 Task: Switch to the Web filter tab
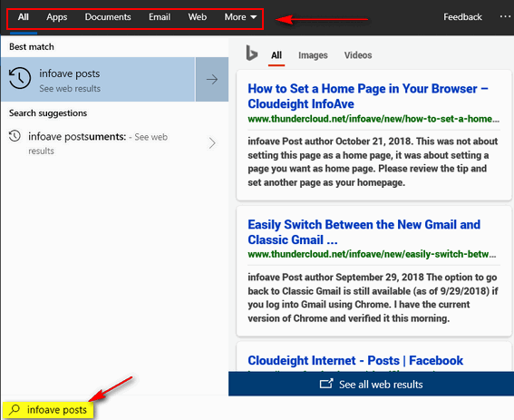(x=198, y=17)
